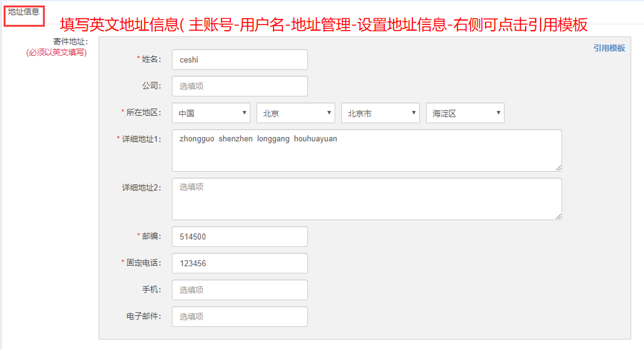Click the 手机 optional input field
The image size is (644, 349).
pos(240,290)
